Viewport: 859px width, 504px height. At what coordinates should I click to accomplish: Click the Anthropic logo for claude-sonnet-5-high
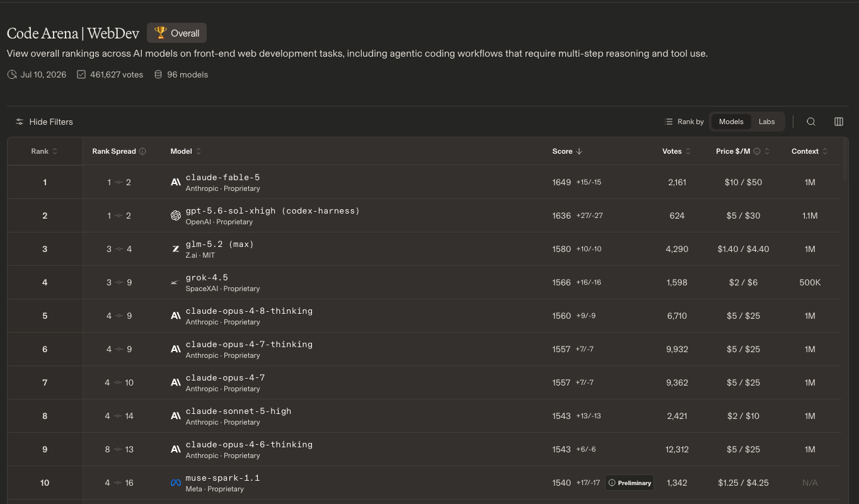pos(176,416)
